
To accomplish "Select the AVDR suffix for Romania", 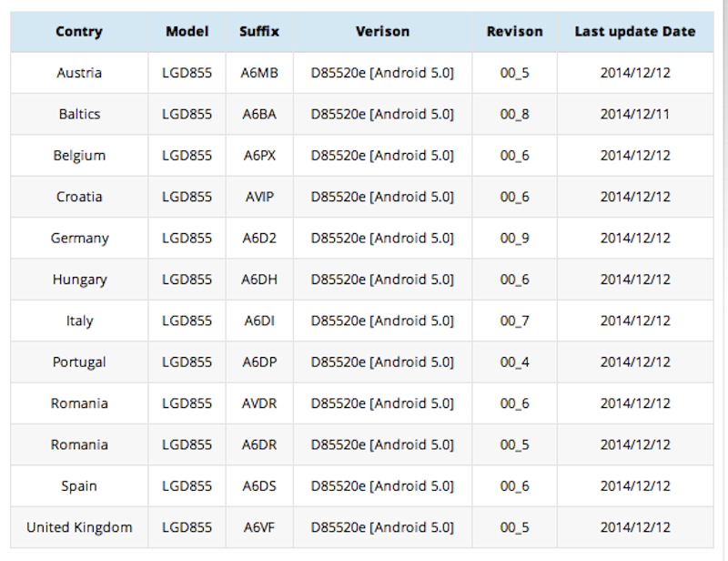I will pyautogui.click(x=259, y=403).
